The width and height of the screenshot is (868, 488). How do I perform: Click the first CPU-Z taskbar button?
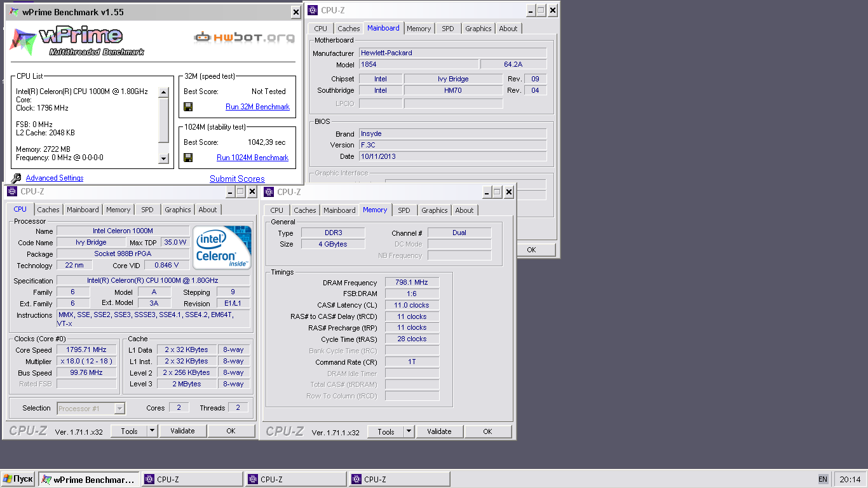click(192, 479)
